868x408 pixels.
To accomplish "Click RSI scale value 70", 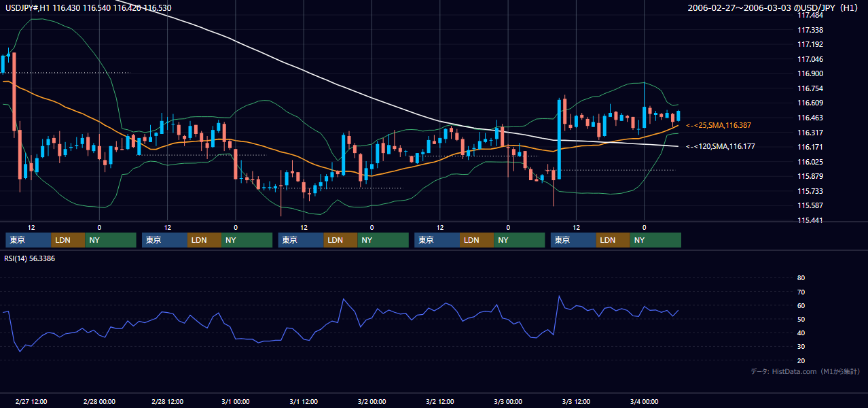I will pyautogui.click(x=801, y=292).
